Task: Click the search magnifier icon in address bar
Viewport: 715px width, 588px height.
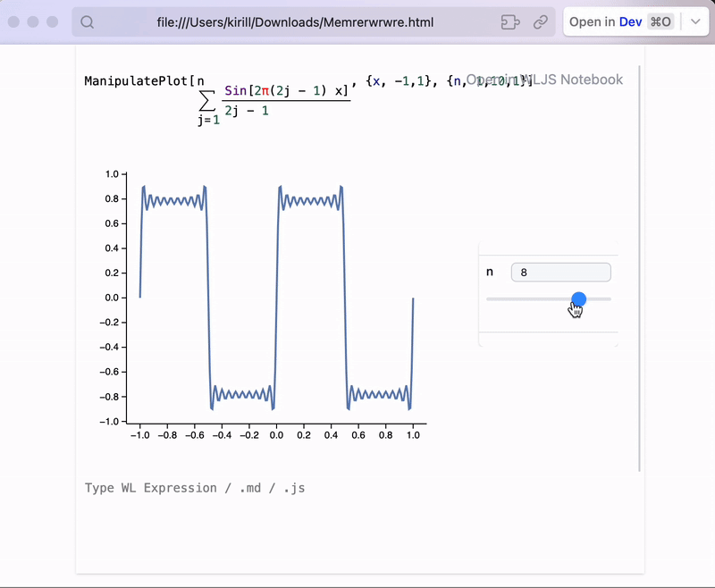Action: [88, 22]
